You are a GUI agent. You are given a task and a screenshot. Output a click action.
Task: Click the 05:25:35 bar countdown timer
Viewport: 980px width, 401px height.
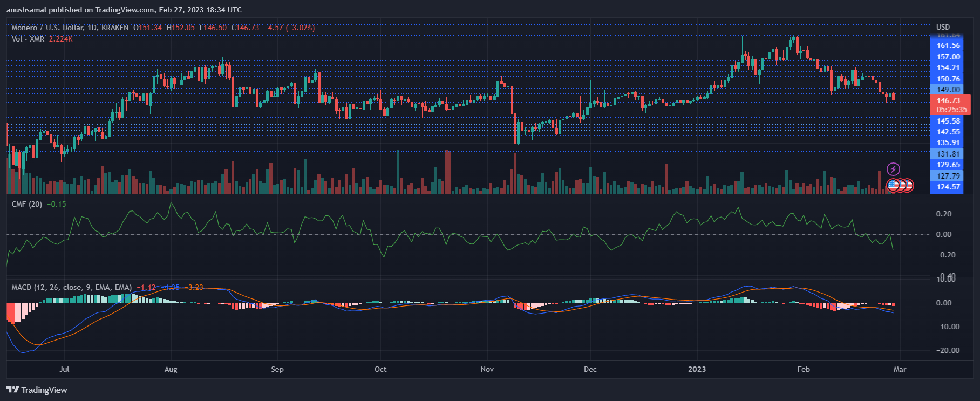[951, 110]
